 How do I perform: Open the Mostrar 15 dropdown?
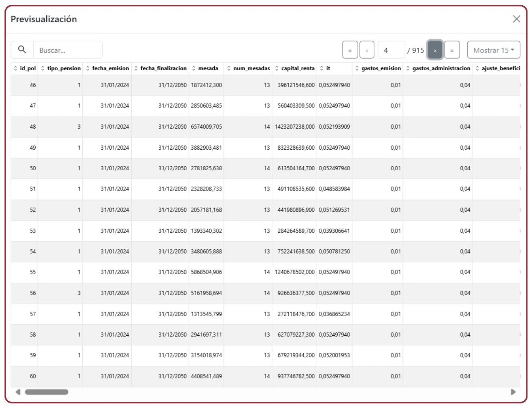click(x=494, y=50)
